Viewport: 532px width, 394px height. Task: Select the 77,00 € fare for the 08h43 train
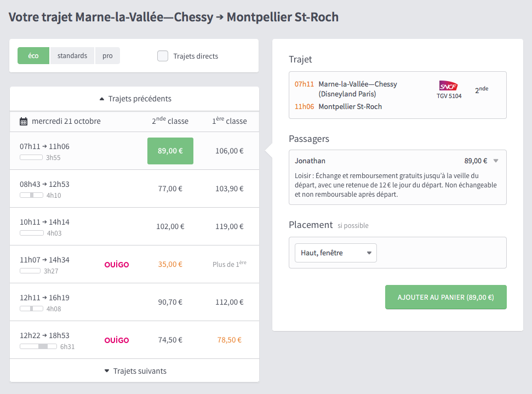170,188
